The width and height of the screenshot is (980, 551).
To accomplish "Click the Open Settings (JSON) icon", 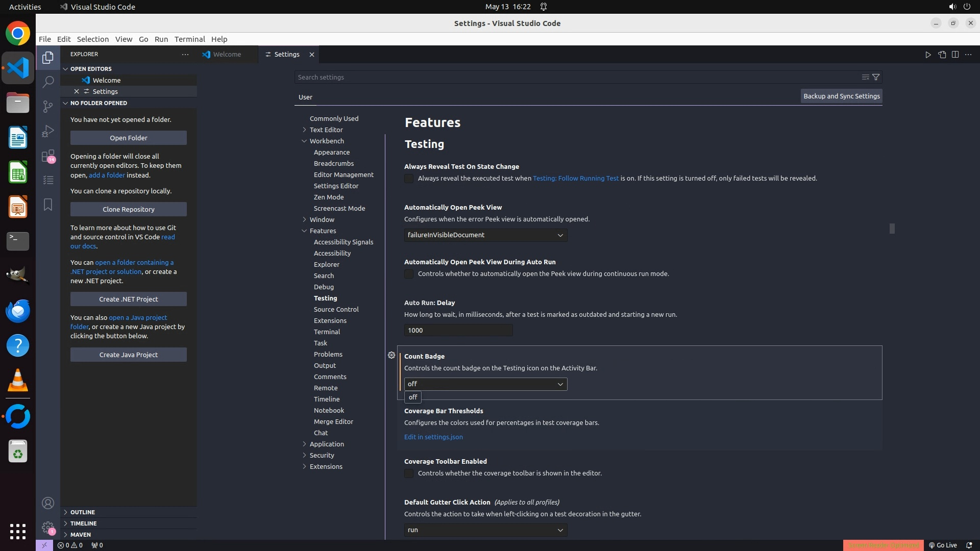I will pyautogui.click(x=942, y=55).
